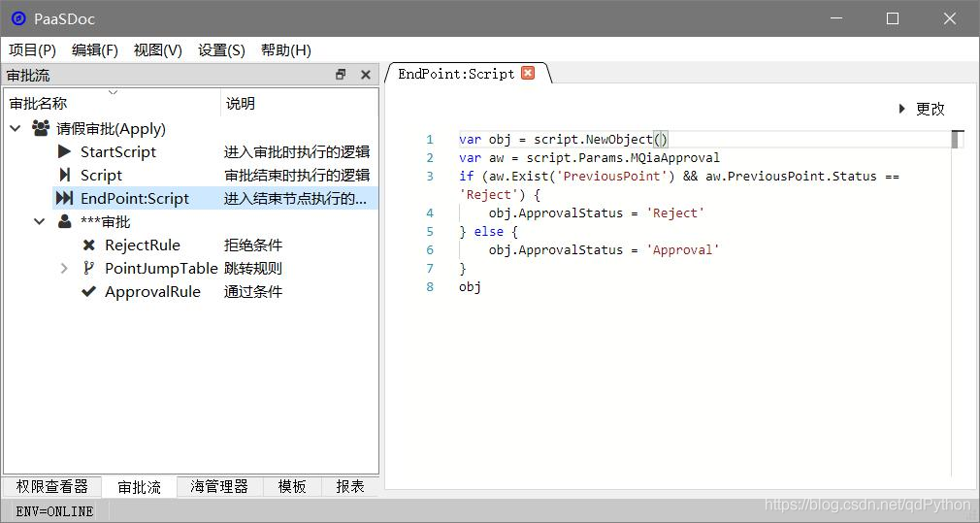Select the EndPoint:Script tree row

point(215,198)
